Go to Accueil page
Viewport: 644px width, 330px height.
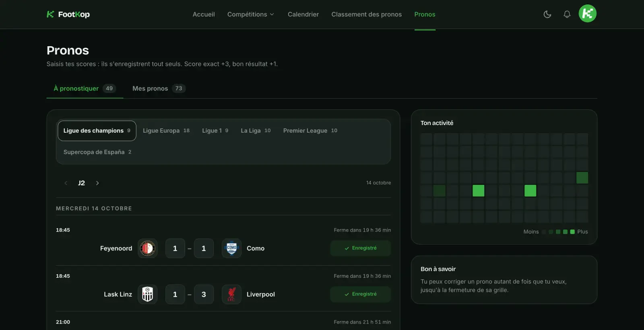(204, 14)
